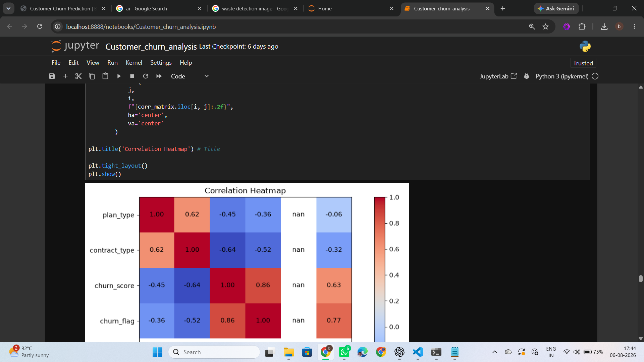
Task: Open Chrome three-dot menu
Action: tap(634, 26)
